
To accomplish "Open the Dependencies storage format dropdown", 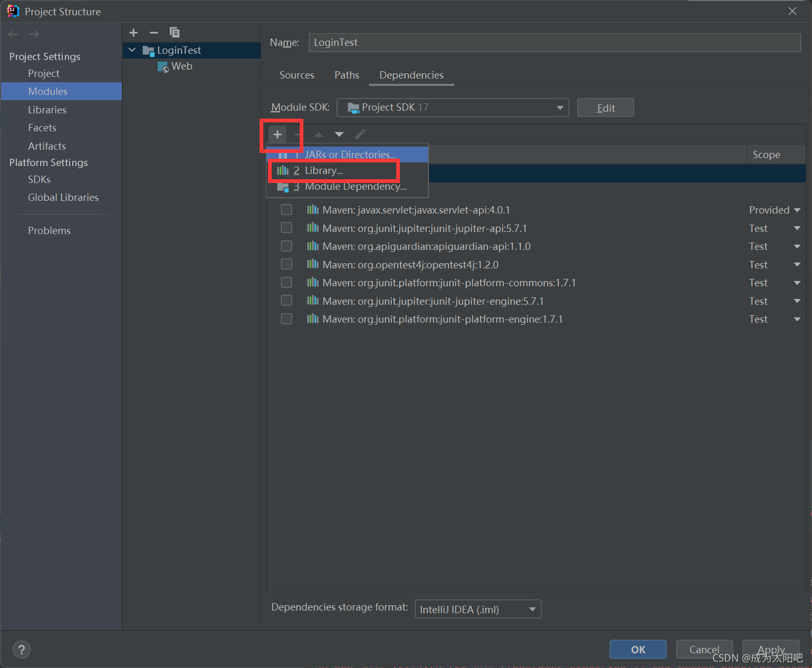I will point(478,609).
